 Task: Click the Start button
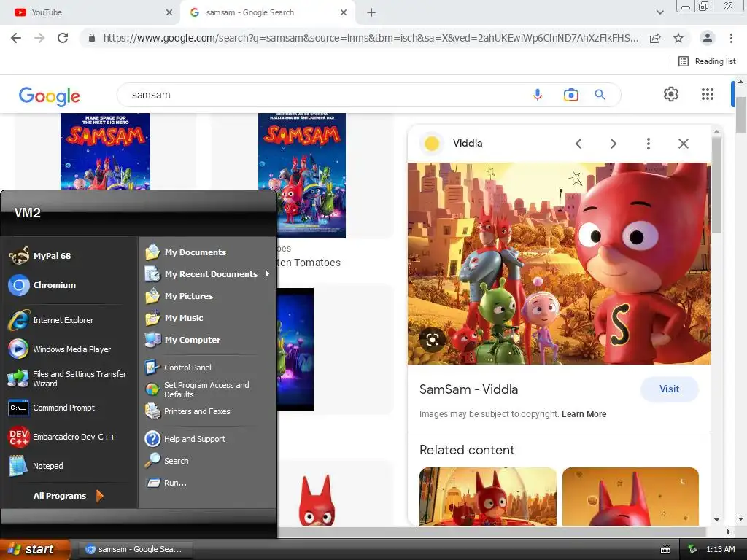tap(34, 550)
